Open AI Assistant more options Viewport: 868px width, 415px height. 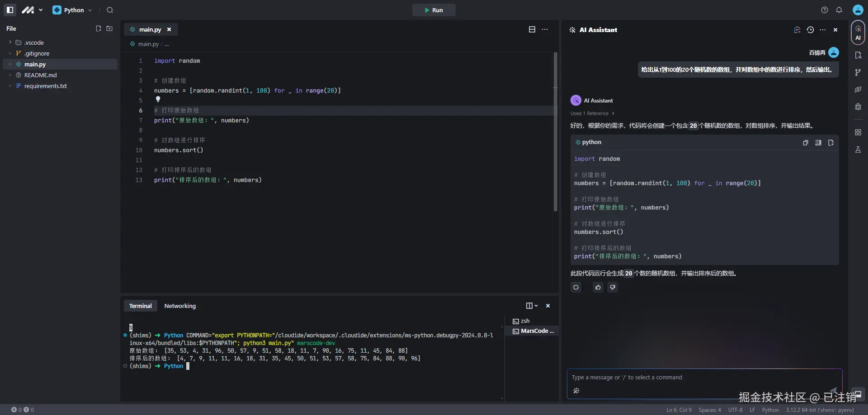[x=823, y=30]
